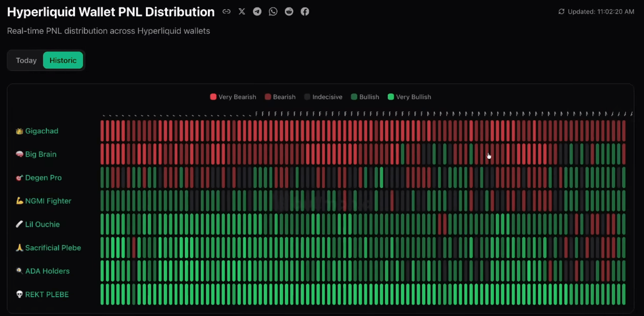
Task: Click the Hyperliquid Wallet PNL Distribution heading
Action: [x=111, y=12]
